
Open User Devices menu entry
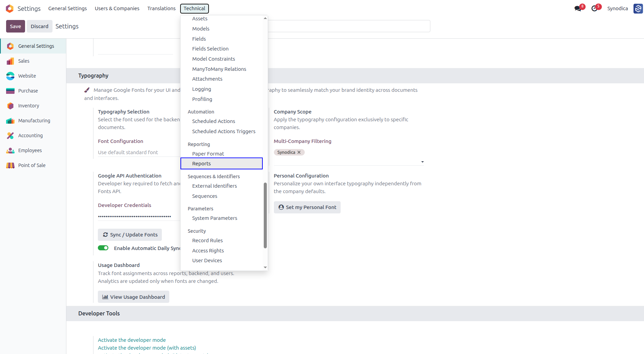click(x=221, y=261)
